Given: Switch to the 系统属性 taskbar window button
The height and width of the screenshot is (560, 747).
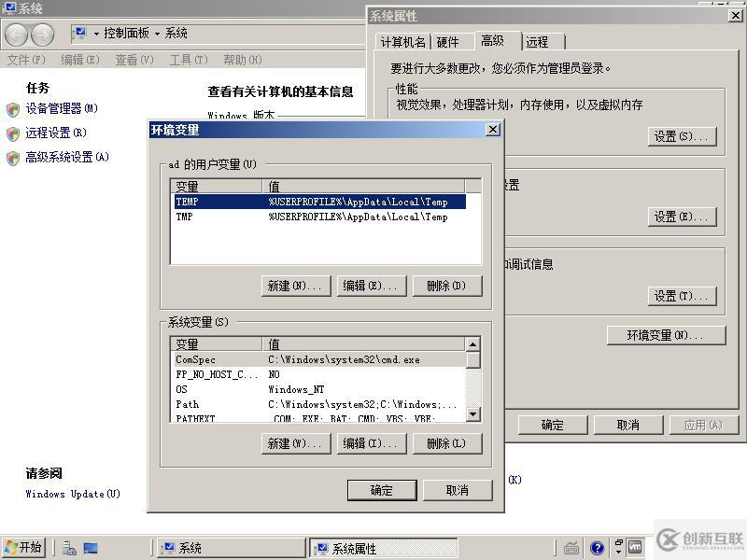Looking at the screenshot, I should [x=384, y=548].
